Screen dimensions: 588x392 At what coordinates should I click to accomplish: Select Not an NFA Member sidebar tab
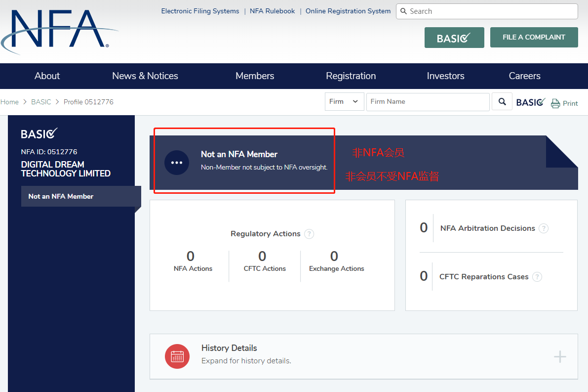tap(81, 196)
